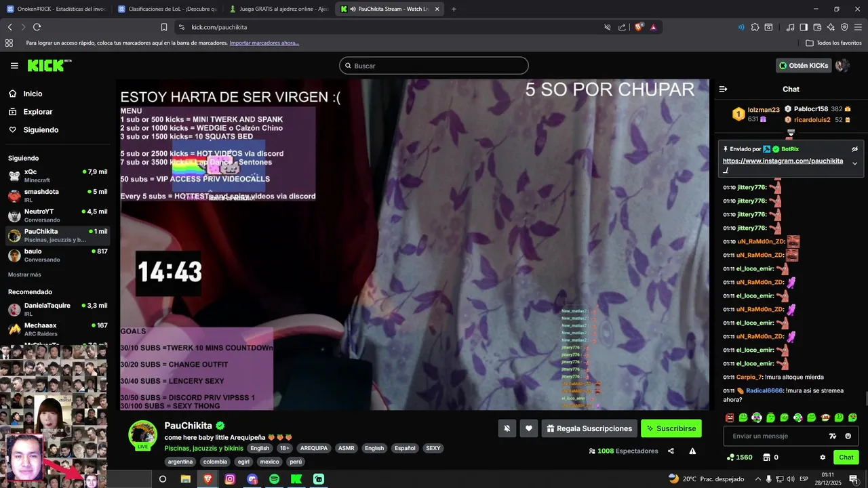The width and height of the screenshot is (868, 488).
Task: Open the emote picker in message box
Action: click(848, 436)
